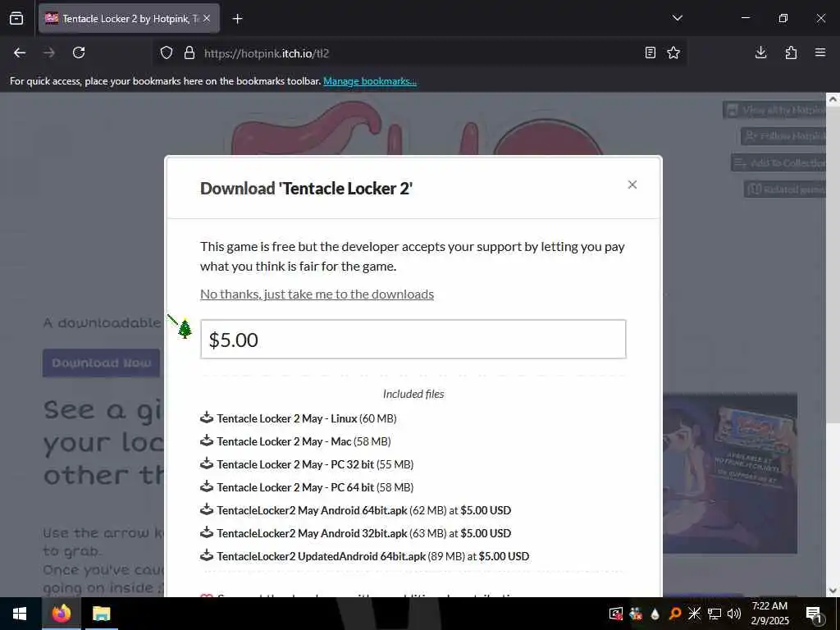This screenshot has width=840, height=630.
Task: Open the Firefox downloads panel
Action: coord(760,52)
